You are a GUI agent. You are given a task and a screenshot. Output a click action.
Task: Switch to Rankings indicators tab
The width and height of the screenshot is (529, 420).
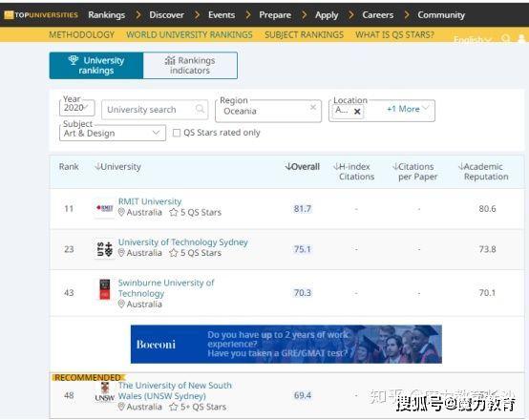point(190,66)
